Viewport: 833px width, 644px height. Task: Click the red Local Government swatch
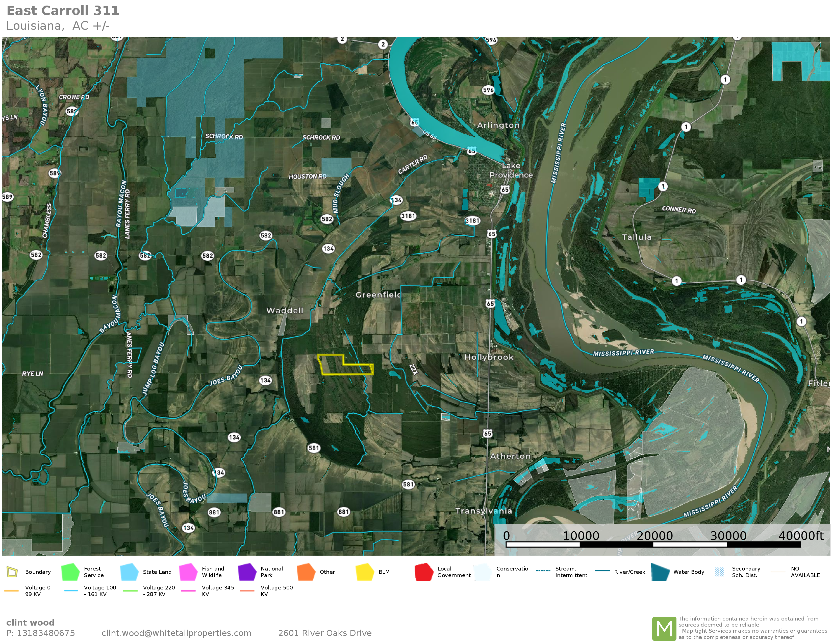tap(423, 572)
